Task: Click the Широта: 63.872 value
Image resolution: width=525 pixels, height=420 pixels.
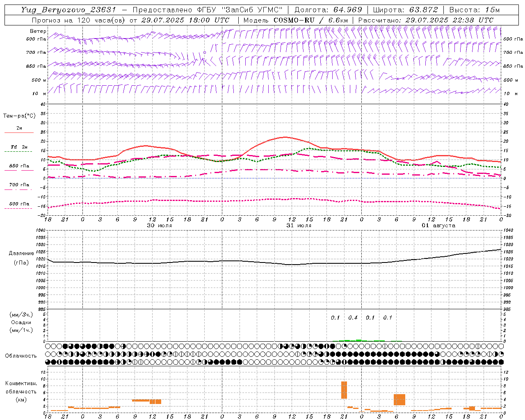Action: tap(405, 10)
